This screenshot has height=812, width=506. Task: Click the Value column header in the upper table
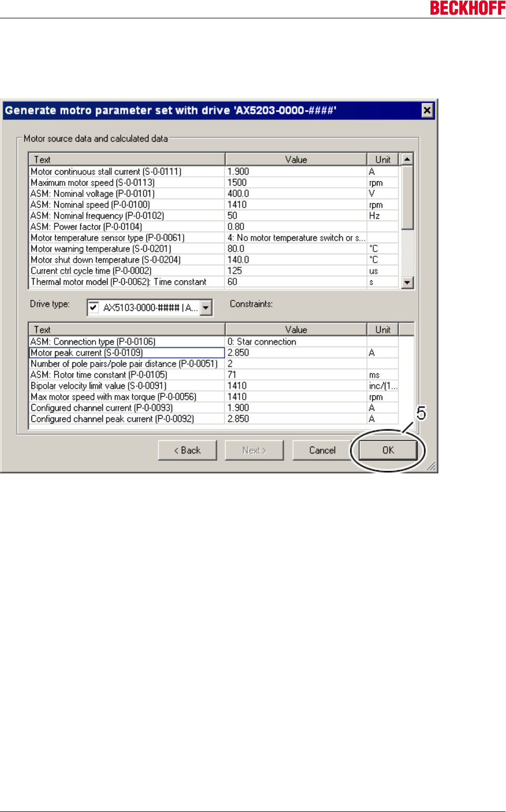296,159
